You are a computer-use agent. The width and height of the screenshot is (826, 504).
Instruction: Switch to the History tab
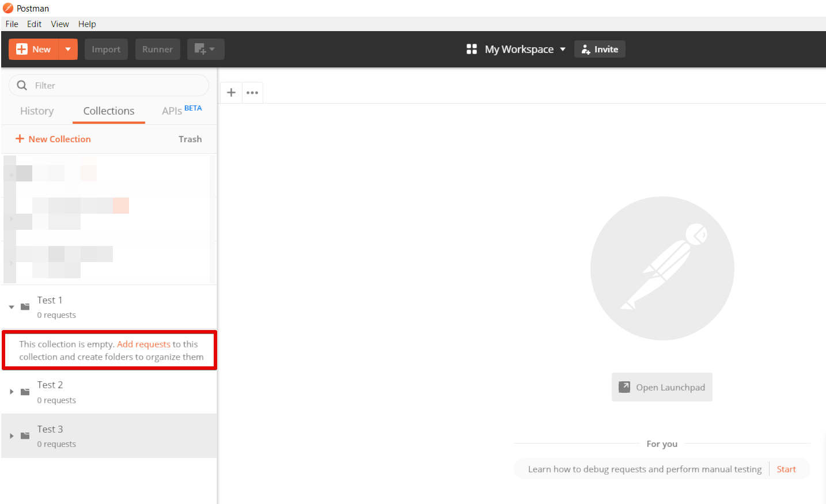pos(37,111)
